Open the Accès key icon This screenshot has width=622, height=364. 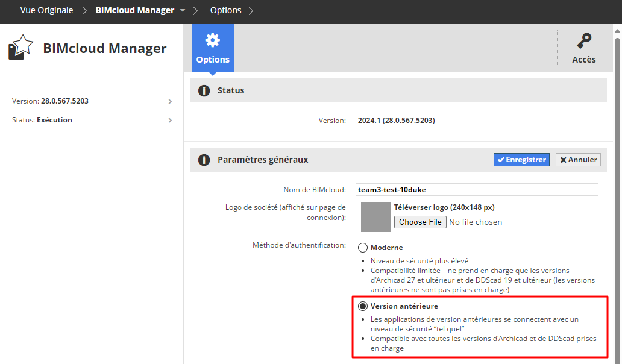pyautogui.click(x=584, y=41)
